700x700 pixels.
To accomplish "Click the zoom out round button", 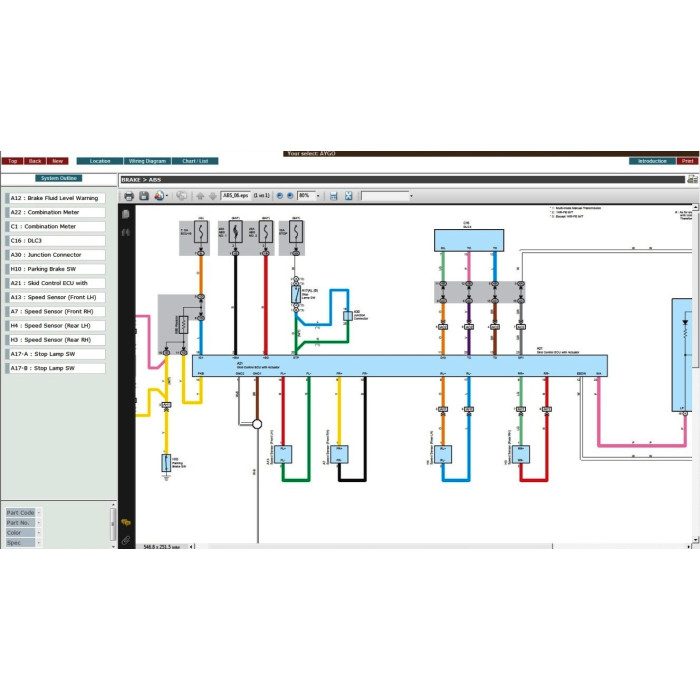I will click(280, 196).
